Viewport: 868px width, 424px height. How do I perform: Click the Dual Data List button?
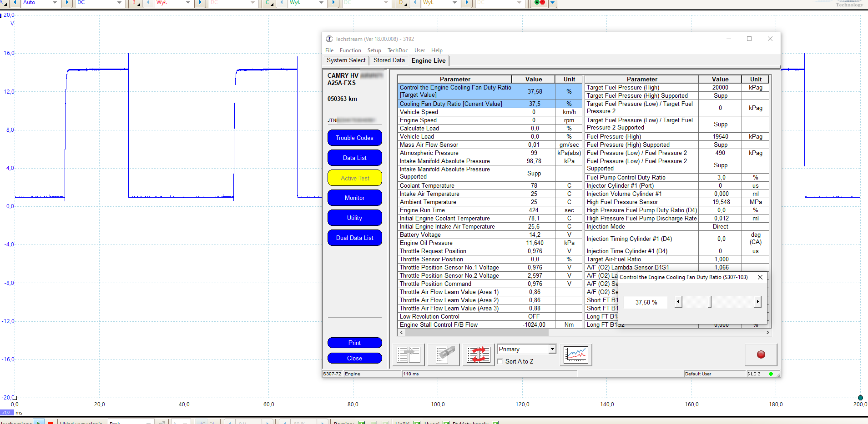click(354, 238)
